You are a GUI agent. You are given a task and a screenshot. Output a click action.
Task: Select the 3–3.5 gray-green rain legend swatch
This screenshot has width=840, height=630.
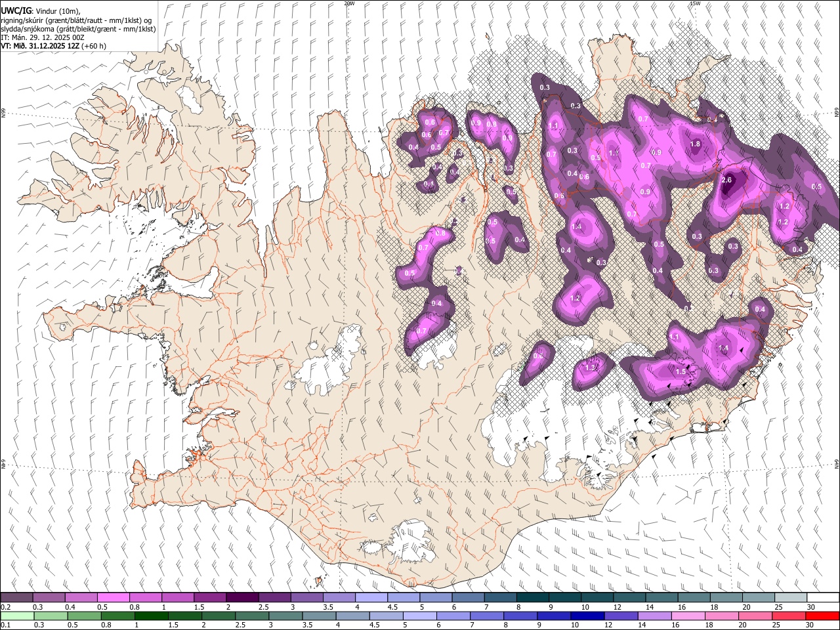[x=285, y=616]
